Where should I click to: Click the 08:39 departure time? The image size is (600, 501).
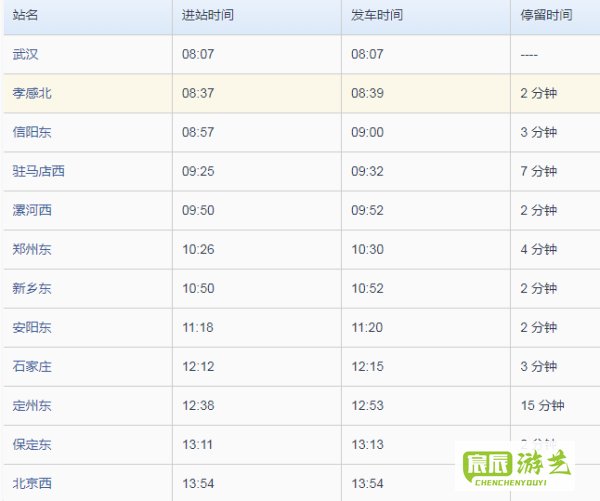[x=367, y=93]
